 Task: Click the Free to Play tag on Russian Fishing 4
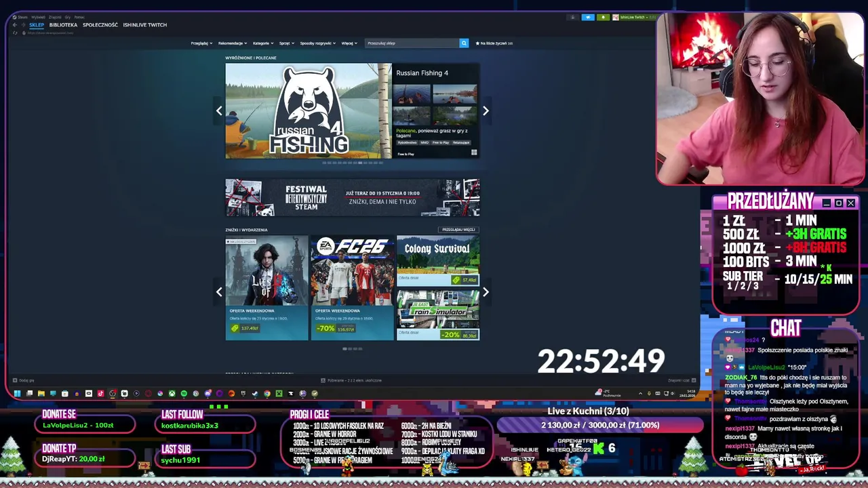tap(441, 142)
